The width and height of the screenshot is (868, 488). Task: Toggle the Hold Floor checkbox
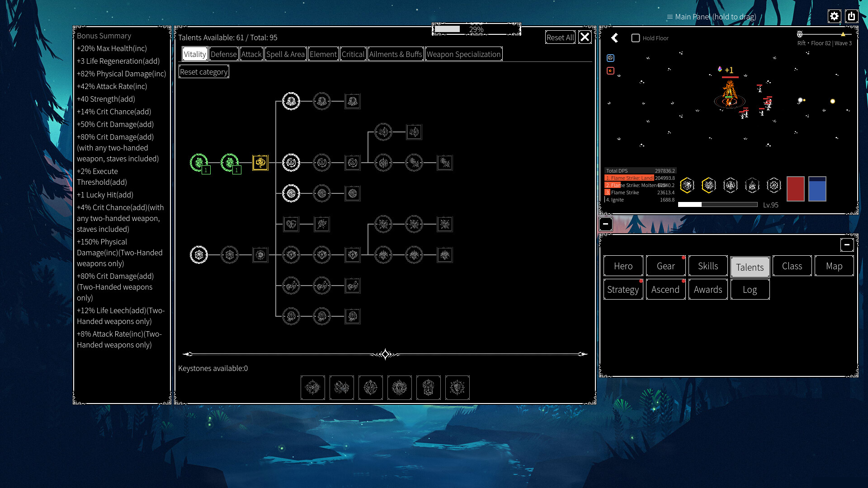[x=636, y=38]
